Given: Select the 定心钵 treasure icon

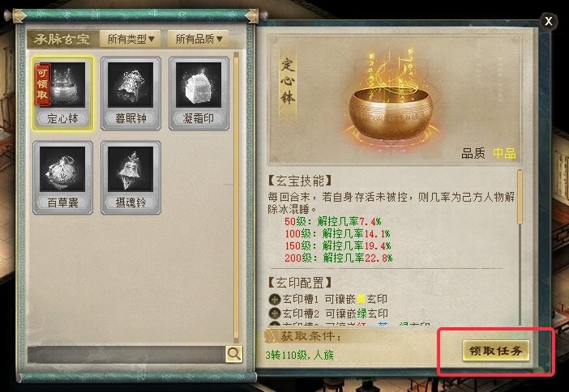Looking at the screenshot, I should click(x=62, y=93).
